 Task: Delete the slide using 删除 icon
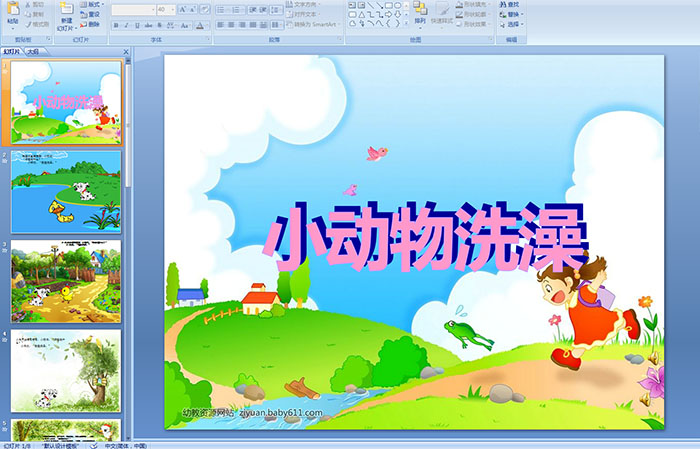92,25
